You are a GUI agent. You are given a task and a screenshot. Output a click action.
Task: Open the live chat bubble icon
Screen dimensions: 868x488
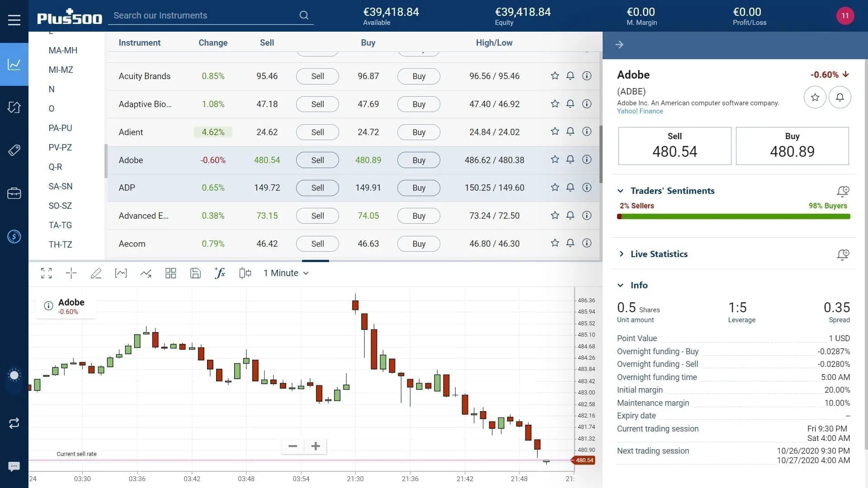14,466
